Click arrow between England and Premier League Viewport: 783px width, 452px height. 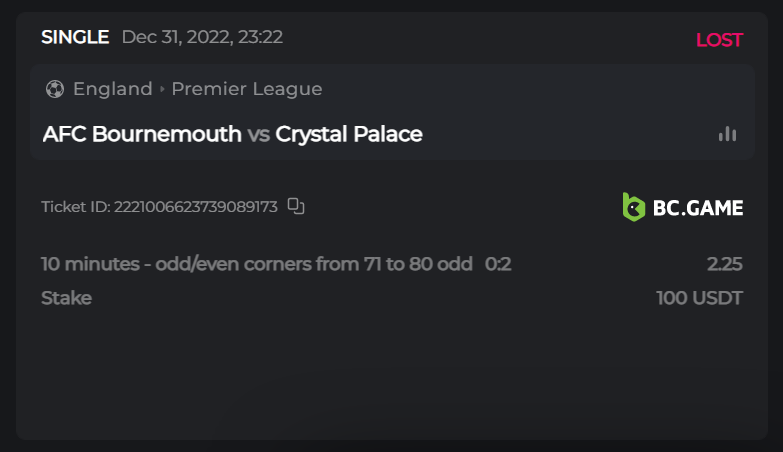[162, 89]
